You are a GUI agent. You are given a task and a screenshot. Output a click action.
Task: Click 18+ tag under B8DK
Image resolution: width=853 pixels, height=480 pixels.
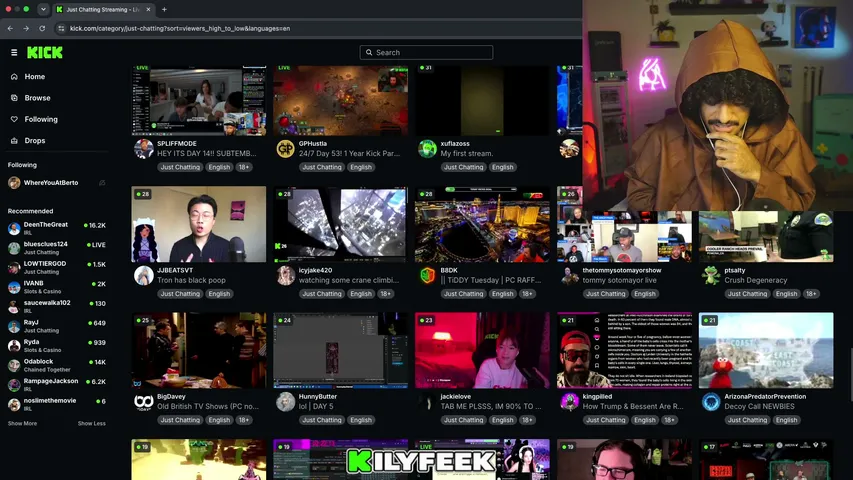click(x=527, y=294)
